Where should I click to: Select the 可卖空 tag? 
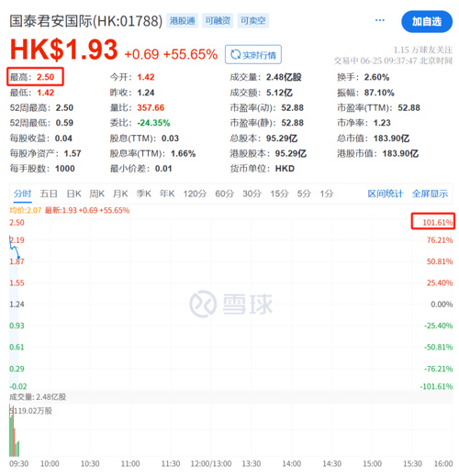[253, 20]
